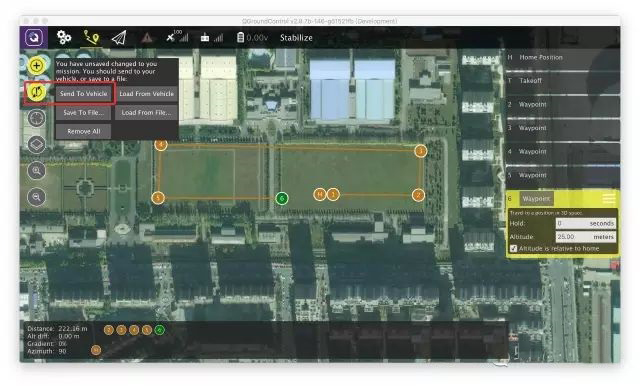The width and height of the screenshot is (640, 386).
Task: Click the Remove All button
Action: 83,131
